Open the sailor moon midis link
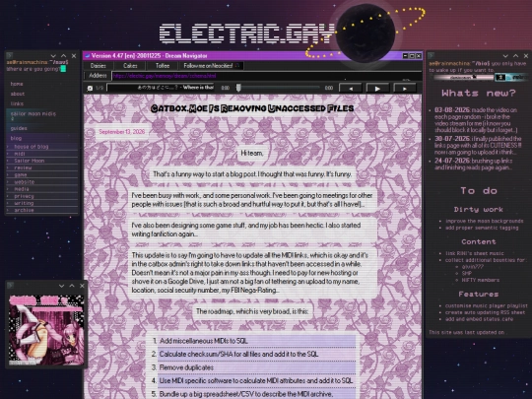Screen dimensions: 532x399 click(33, 114)
